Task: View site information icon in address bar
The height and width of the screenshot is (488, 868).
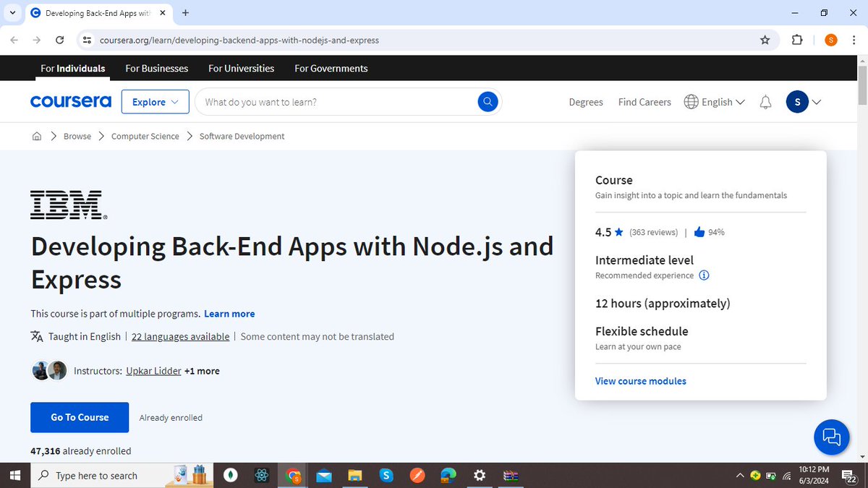Action: pos(88,40)
